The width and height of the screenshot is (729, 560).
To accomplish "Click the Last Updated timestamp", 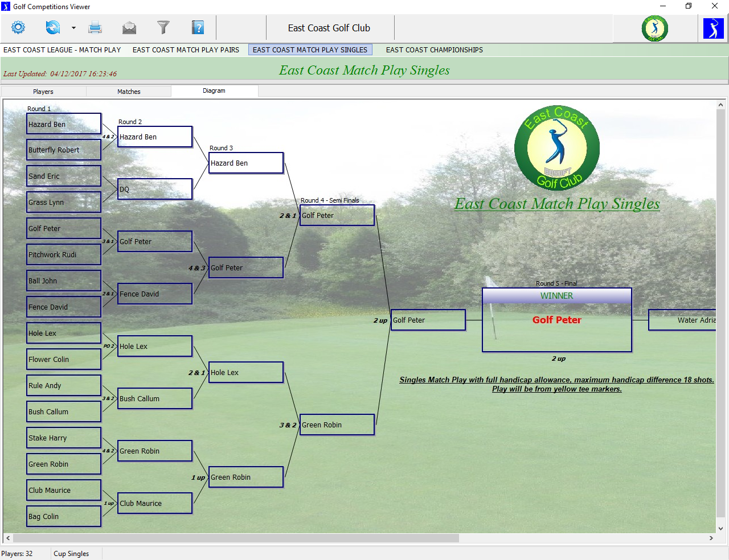I will [x=60, y=73].
